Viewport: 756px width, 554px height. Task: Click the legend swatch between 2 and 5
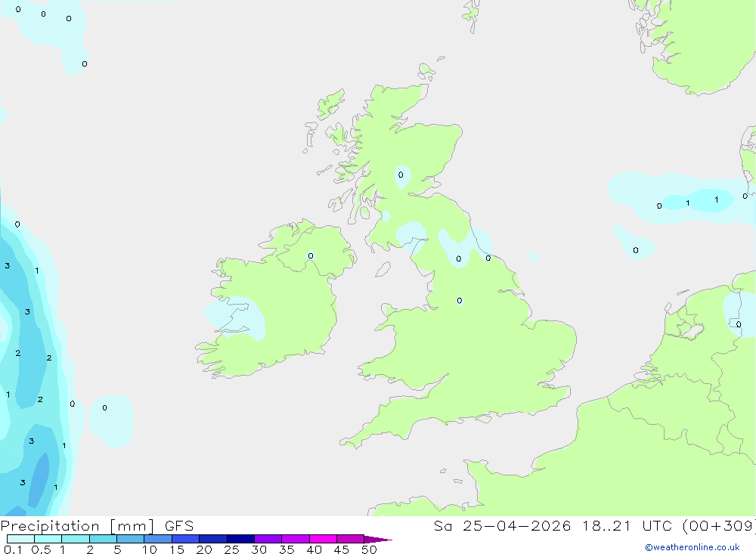pyautogui.click(x=103, y=539)
